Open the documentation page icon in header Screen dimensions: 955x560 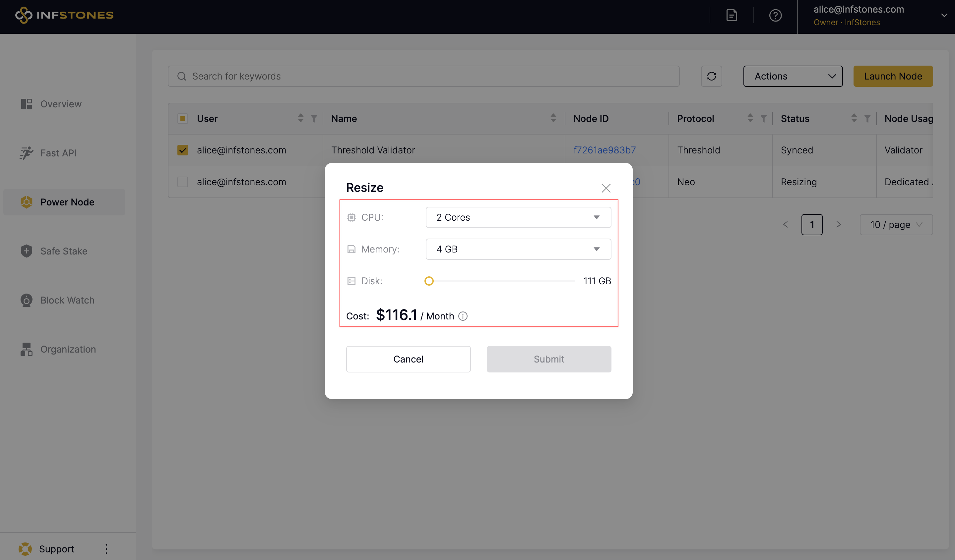732,16
